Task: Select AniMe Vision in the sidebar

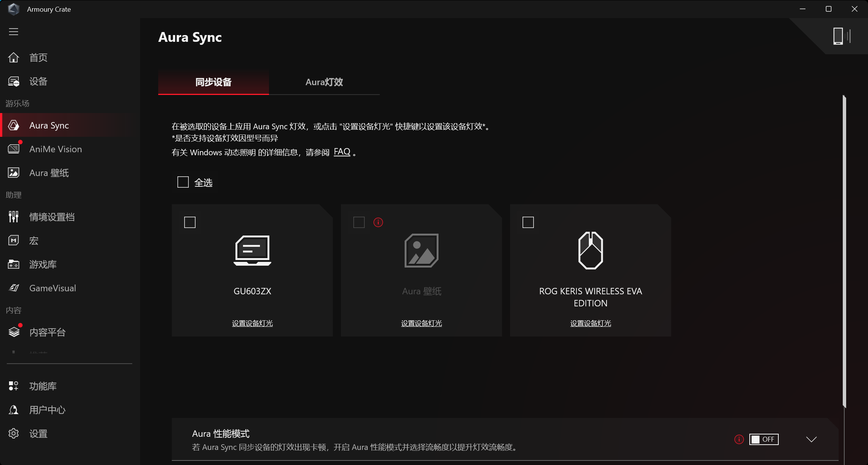Action: [56, 149]
